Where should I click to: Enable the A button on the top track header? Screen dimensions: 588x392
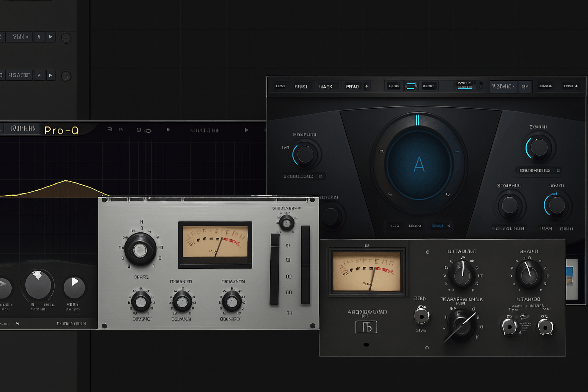coord(39,36)
